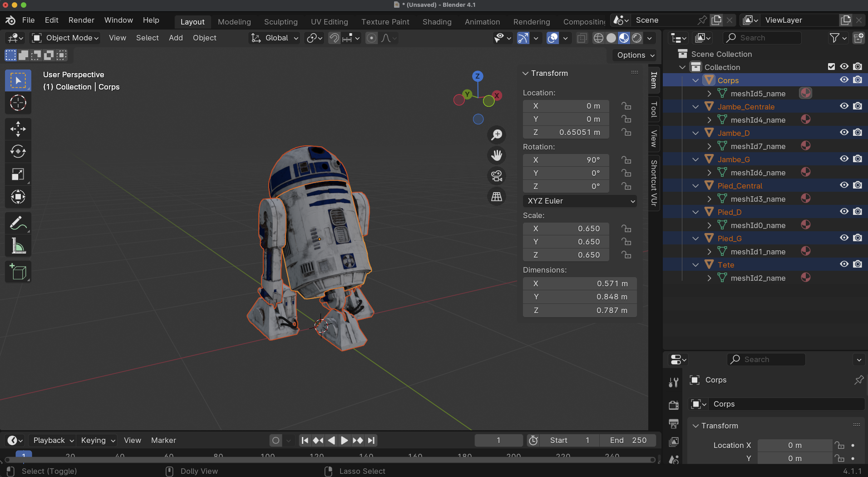868x477 pixels.
Task: Click the material icon beside meshId5_name
Action: pyautogui.click(x=806, y=93)
